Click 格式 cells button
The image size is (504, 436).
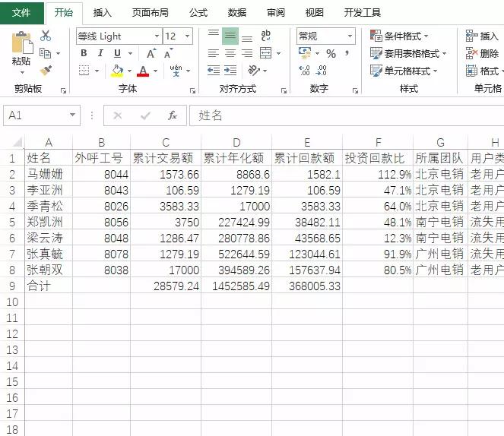[483, 71]
